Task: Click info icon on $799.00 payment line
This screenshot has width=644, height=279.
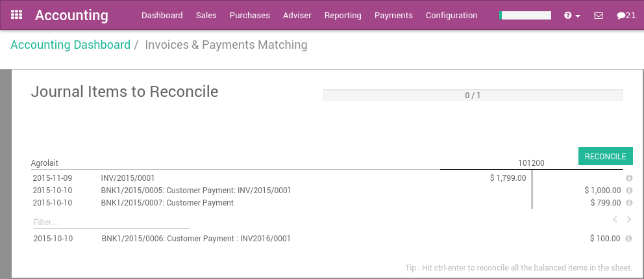Action: tap(629, 203)
